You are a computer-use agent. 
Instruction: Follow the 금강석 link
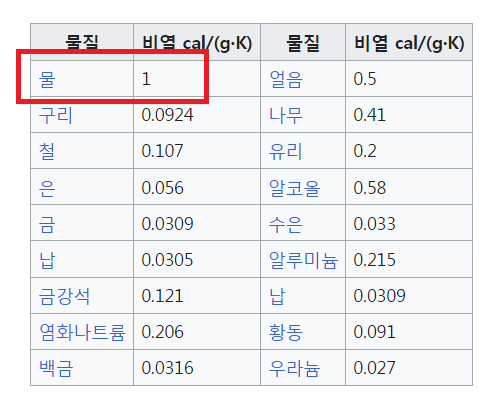(64, 296)
